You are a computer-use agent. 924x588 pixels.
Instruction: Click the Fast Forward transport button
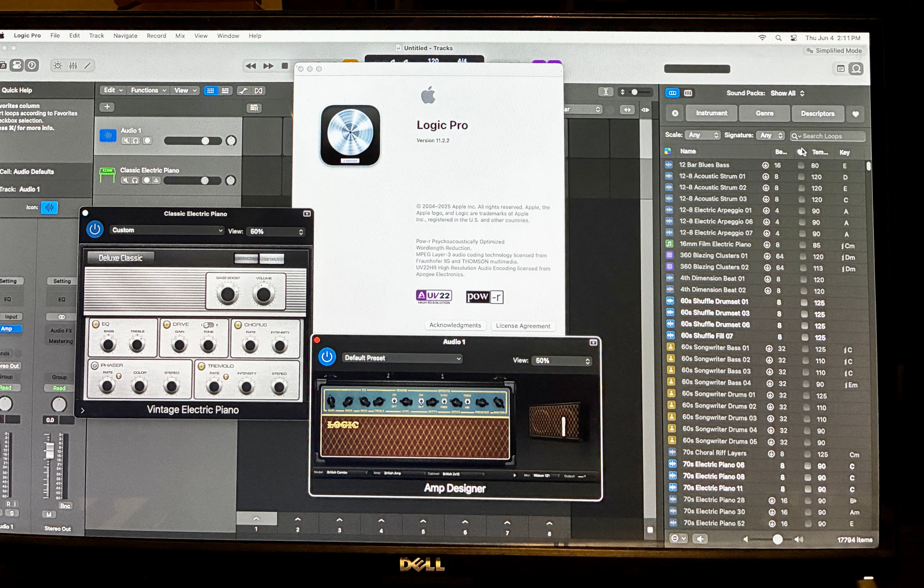click(x=268, y=66)
